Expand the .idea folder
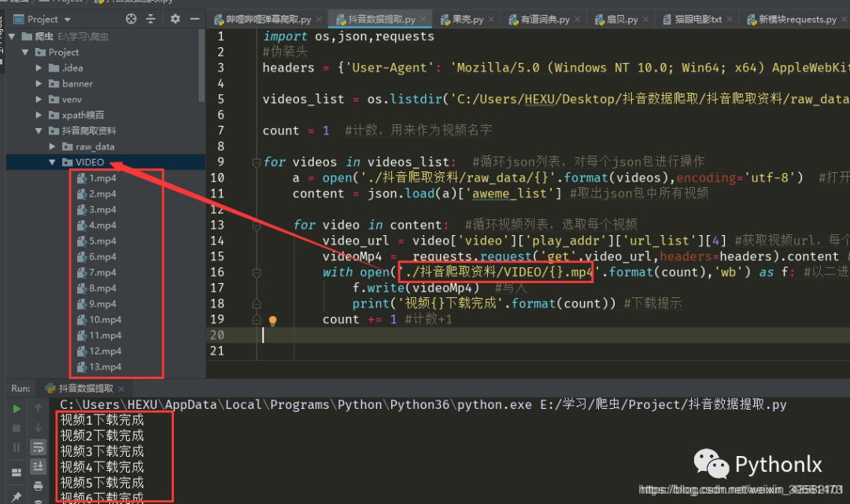Viewport: 850px width, 504px height. click(x=39, y=68)
